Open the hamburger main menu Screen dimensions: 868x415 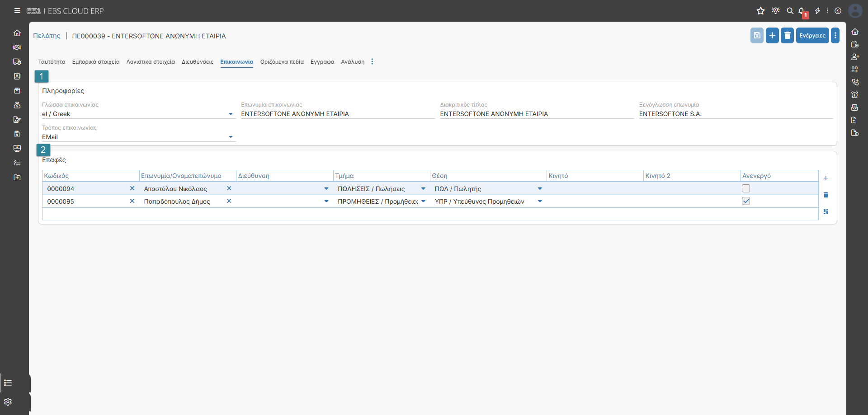pyautogui.click(x=17, y=11)
